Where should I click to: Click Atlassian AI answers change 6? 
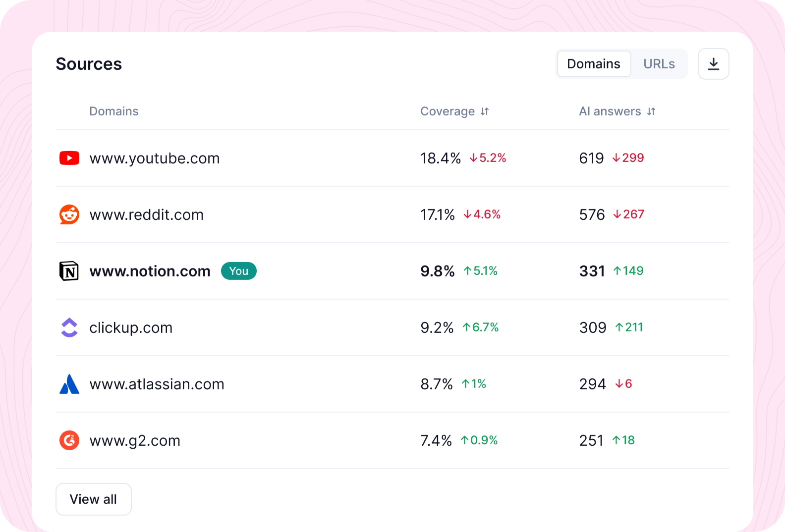click(x=624, y=384)
